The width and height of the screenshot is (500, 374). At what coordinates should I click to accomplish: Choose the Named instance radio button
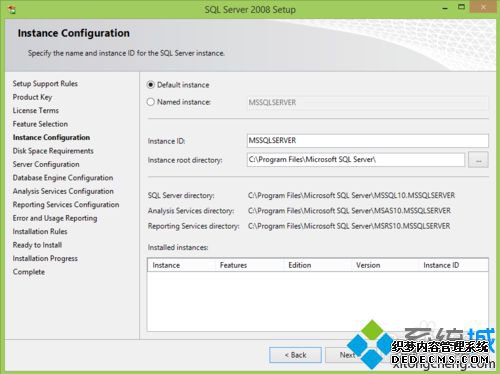[151, 102]
